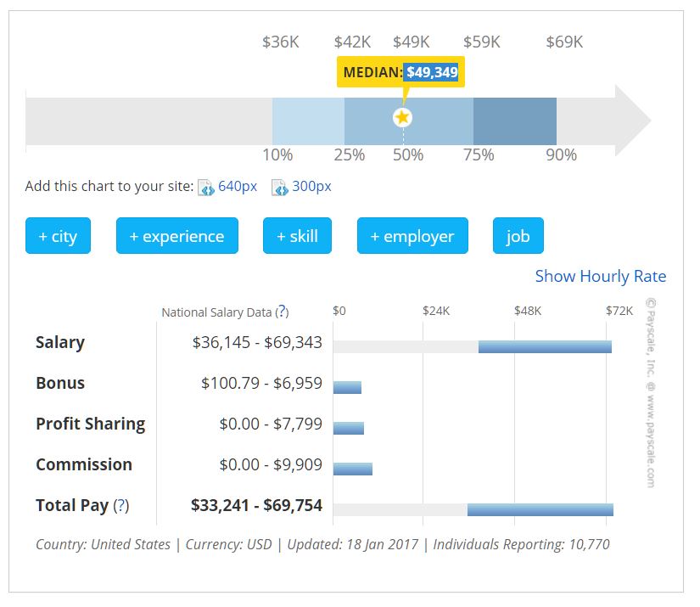This screenshot has width=700, height=607.
Task: Click the gold star median marker
Action: click(x=402, y=117)
